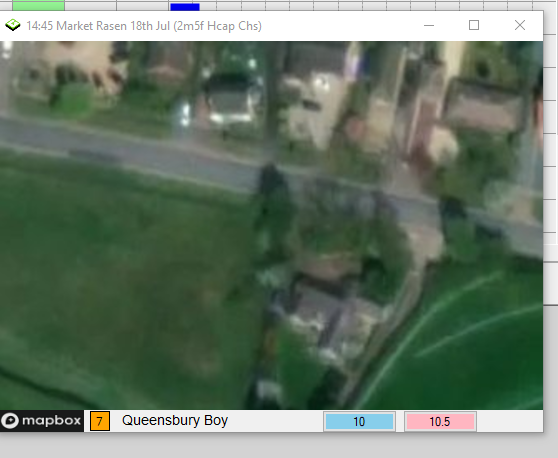The height and width of the screenshot is (458, 558).
Task: Minimize the Market Rasen race window
Action: 429,25
